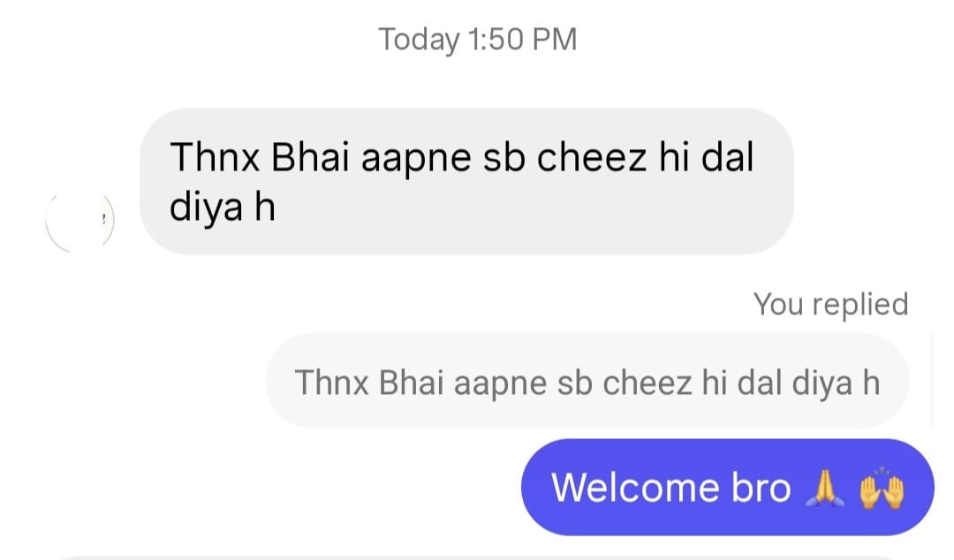The height and width of the screenshot is (560, 954).
Task: Click "Thnx" in the received message
Action: click(215, 157)
